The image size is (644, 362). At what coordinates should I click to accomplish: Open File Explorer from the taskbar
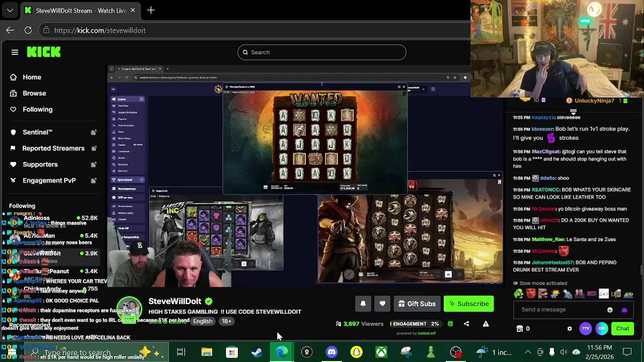(x=207, y=352)
